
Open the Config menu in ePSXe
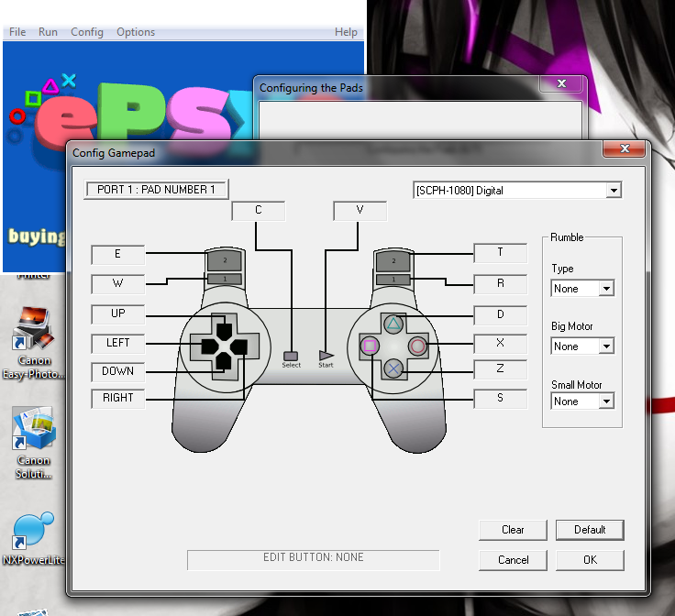pyautogui.click(x=87, y=32)
